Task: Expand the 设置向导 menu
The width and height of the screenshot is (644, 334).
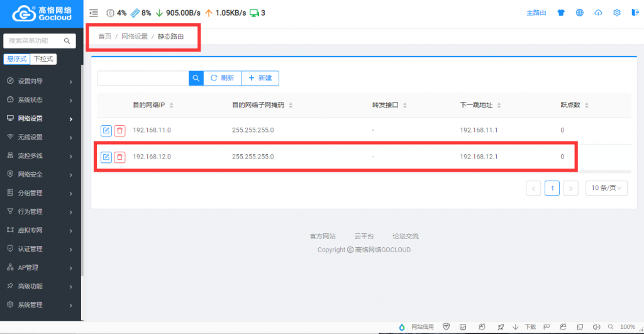Action: (40, 81)
